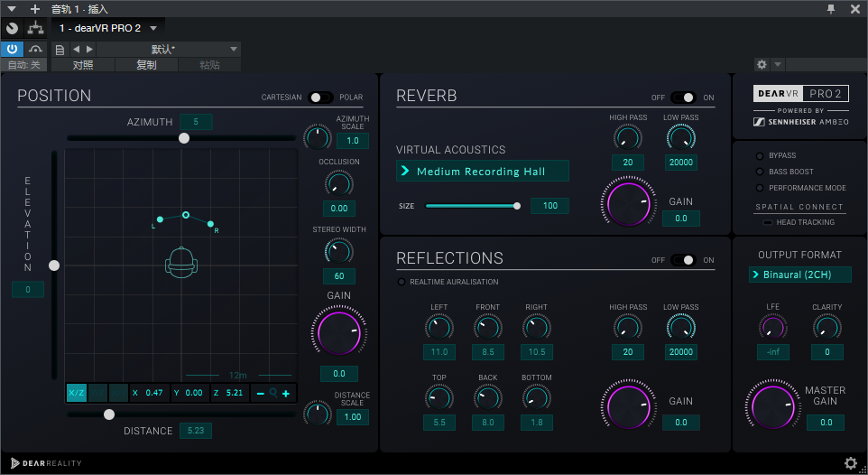Image resolution: width=868 pixels, height=475 pixels.
Task: Click the Bottom reflection knob
Action: coord(537,397)
